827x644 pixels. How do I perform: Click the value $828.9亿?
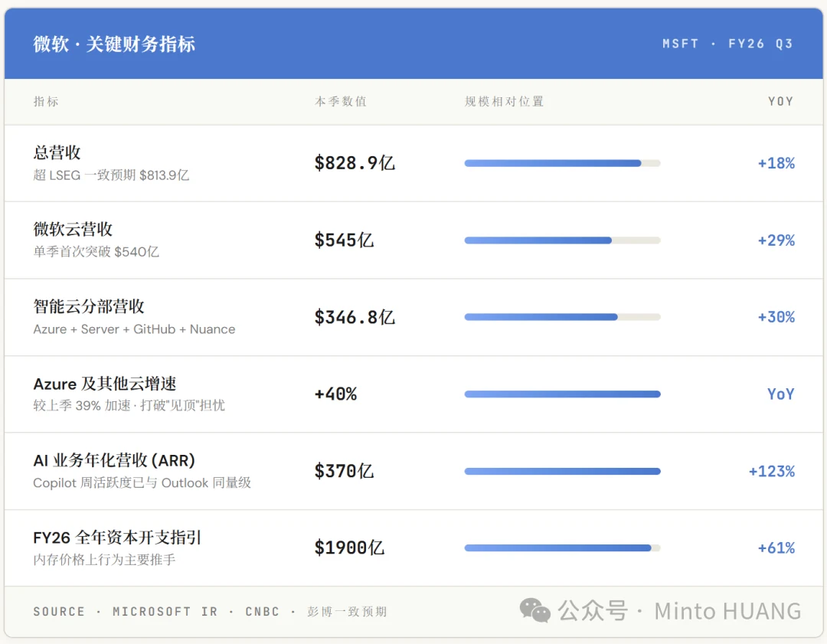click(x=355, y=163)
